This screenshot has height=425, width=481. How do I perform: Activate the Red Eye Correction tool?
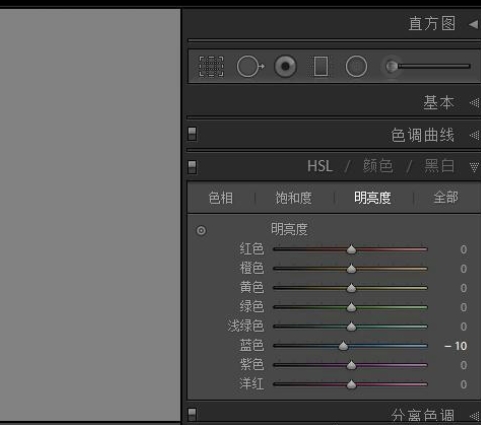click(285, 66)
